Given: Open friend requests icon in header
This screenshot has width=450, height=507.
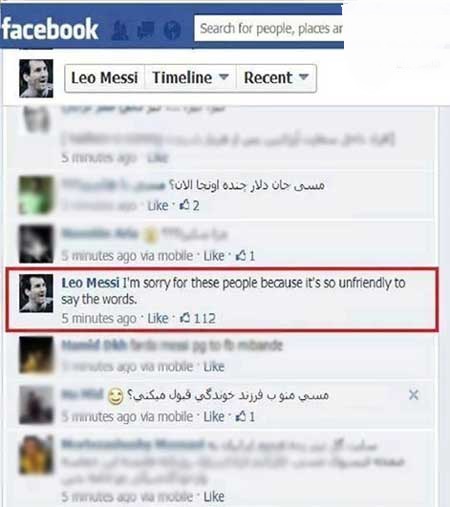Looking at the screenshot, I should (119, 30).
